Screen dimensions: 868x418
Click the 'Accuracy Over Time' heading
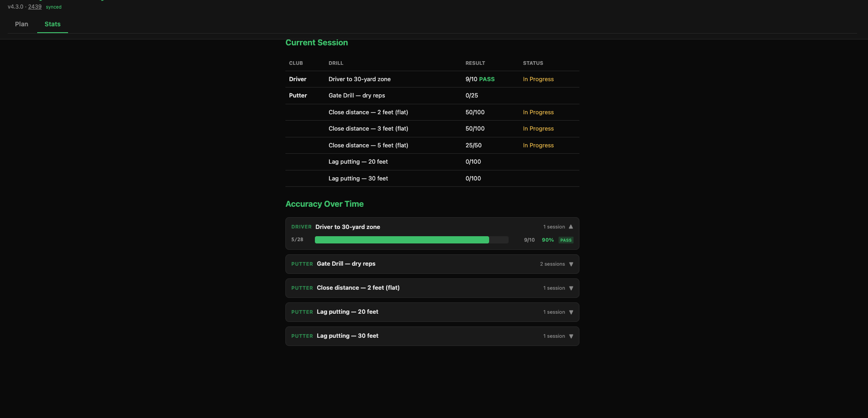tap(324, 204)
